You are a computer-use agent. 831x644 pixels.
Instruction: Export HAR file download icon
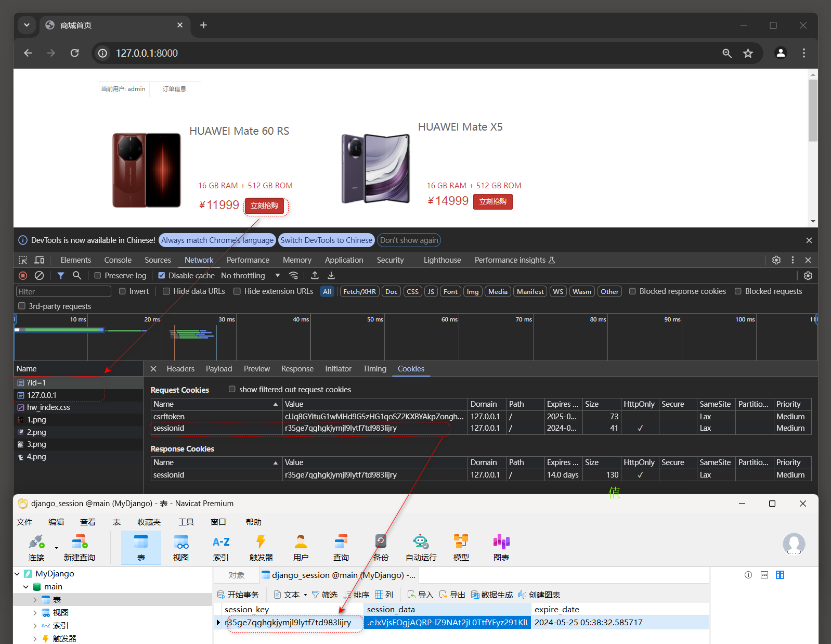click(x=331, y=276)
